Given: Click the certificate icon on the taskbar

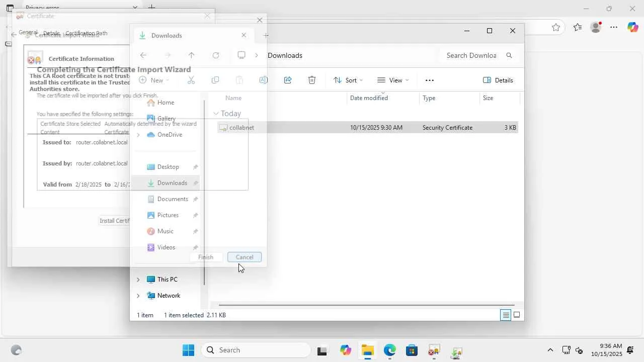Looking at the screenshot, I should (434, 350).
